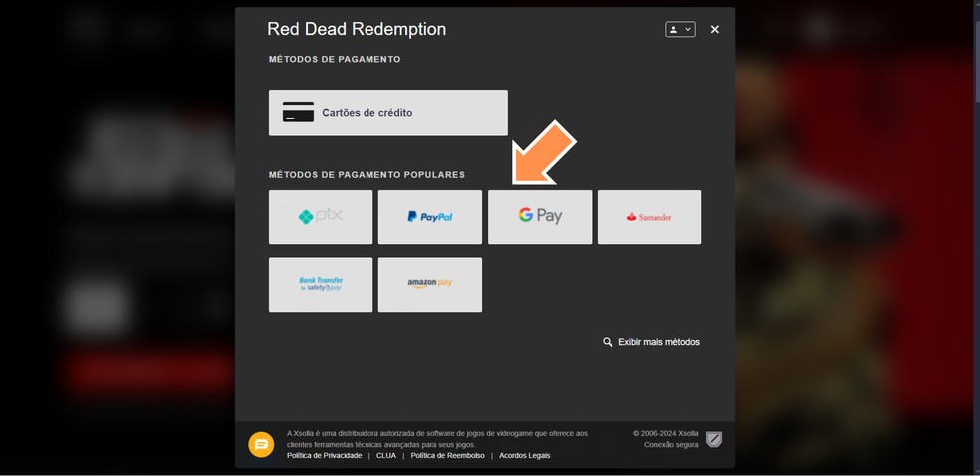This screenshot has width=980, height=476.
Task: Select the Pix payment method
Action: [321, 217]
